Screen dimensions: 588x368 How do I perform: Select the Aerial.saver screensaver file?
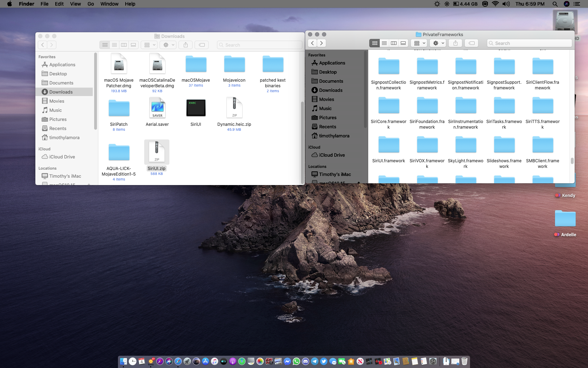[157, 108]
